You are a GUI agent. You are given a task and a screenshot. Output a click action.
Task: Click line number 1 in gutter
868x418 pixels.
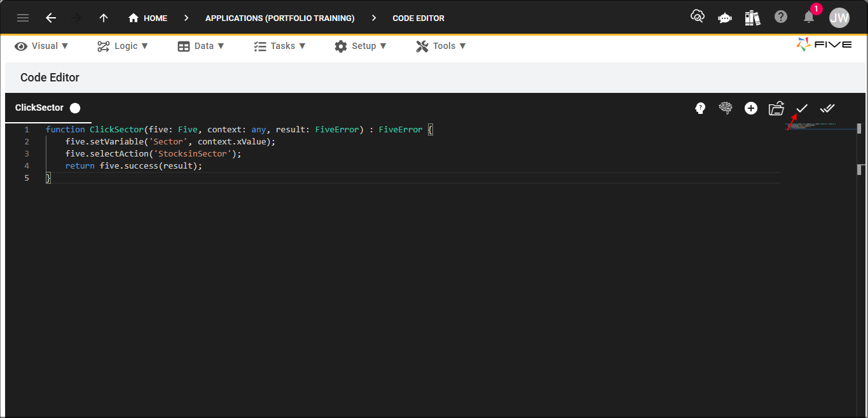pos(27,129)
